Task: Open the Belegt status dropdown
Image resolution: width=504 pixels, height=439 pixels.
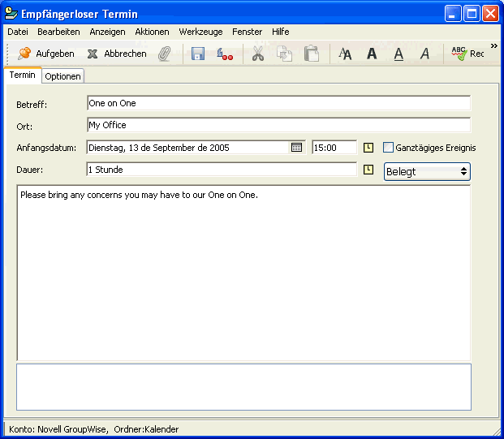Action: tap(427, 171)
